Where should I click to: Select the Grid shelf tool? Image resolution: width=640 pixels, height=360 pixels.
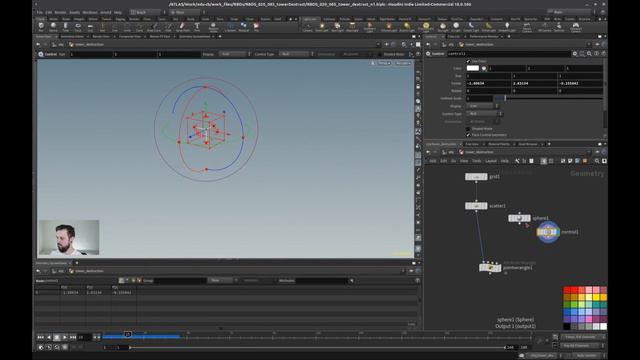point(90,27)
